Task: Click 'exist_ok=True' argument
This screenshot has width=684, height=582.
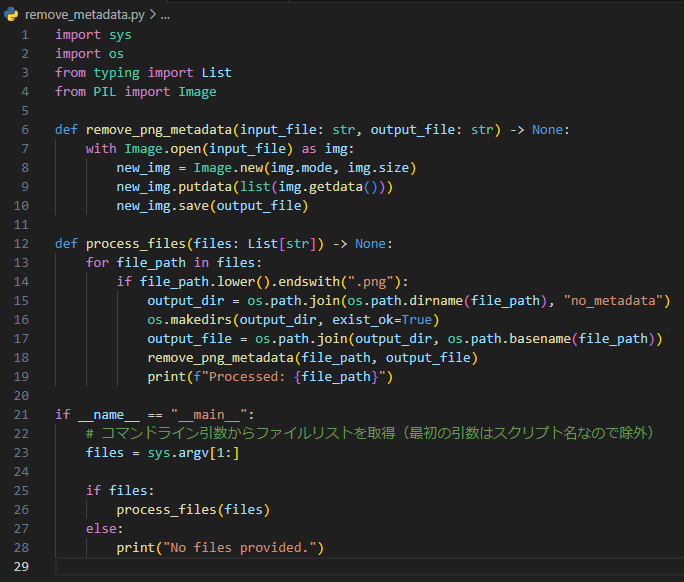Action: (382, 320)
